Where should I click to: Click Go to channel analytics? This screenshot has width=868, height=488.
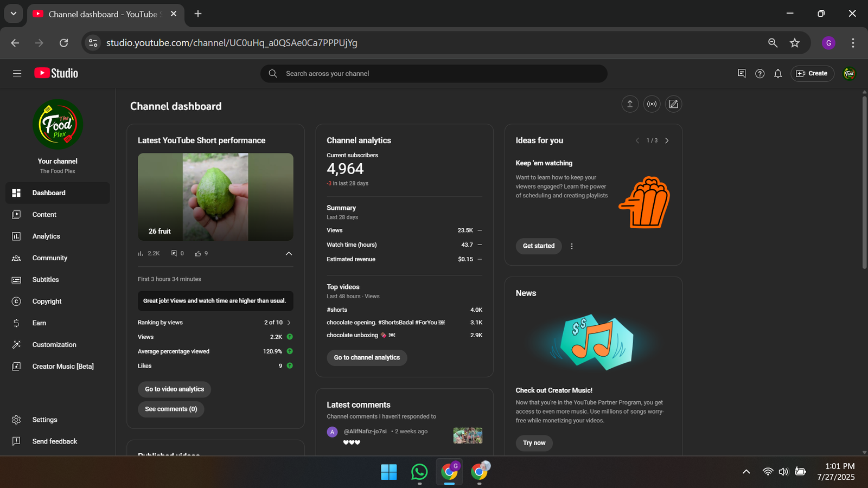(x=367, y=357)
